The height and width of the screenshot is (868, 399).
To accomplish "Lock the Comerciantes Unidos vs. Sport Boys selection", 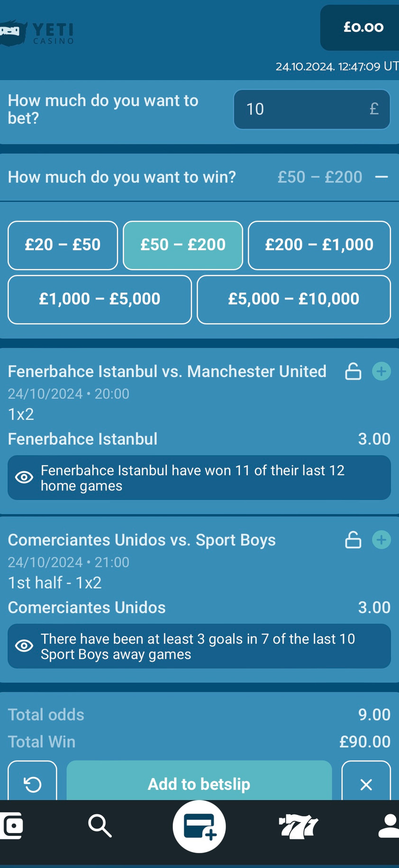I will (x=353, y=540).
